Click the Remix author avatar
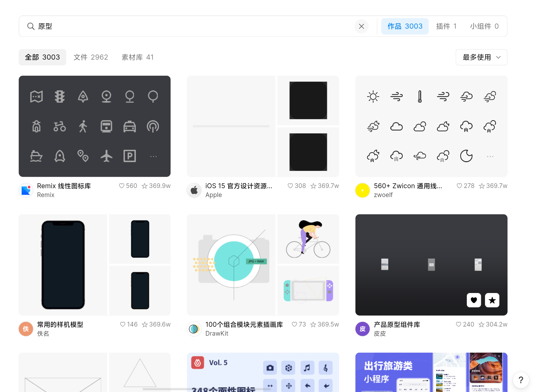This screenshot has width=533, height=392. pos(26,190)
